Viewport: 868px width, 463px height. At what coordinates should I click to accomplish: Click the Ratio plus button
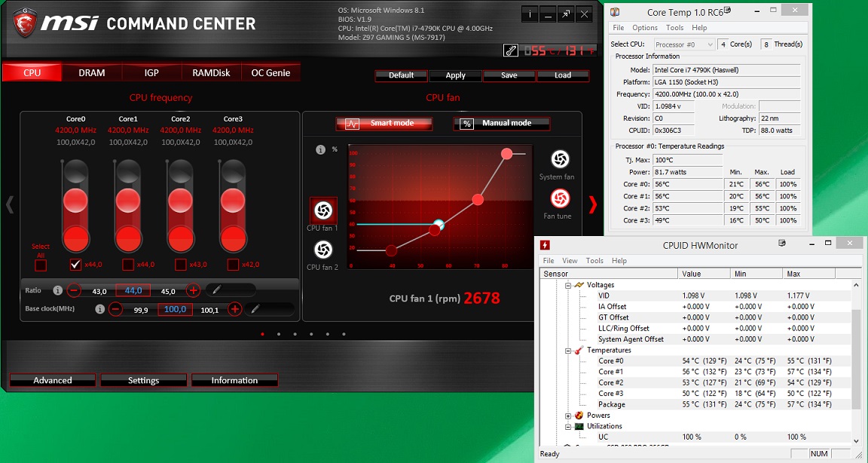[x=193, y=290]
